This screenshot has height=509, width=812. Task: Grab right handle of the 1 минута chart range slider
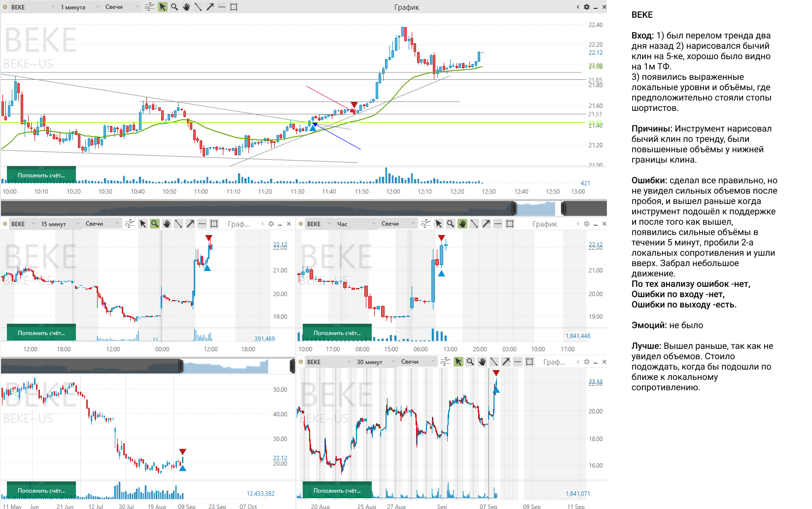coord(563,208)
